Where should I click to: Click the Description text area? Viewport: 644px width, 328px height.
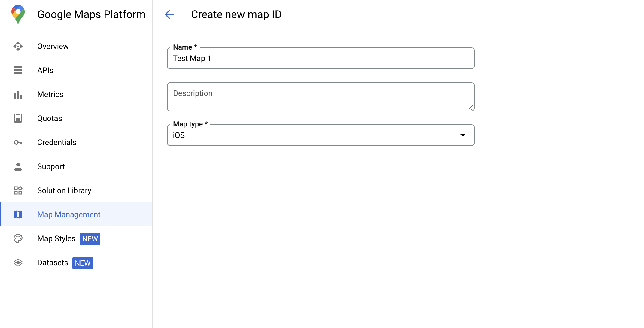click(x=321, y=97)
